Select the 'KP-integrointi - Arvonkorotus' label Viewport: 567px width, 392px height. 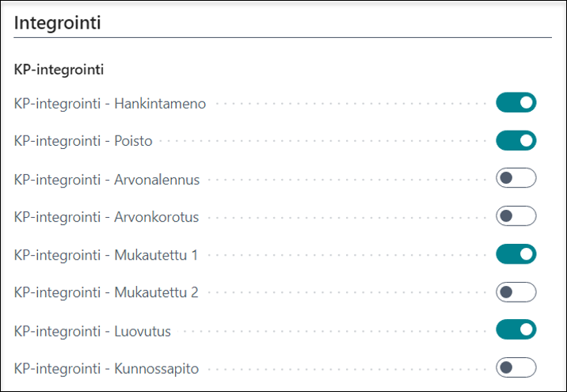coord(107,217)
